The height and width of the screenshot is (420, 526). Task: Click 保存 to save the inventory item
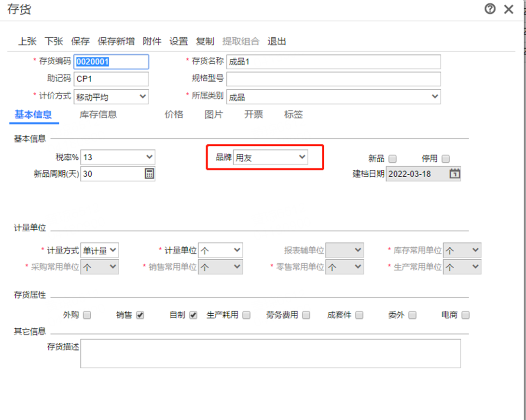tap(80, 41)
